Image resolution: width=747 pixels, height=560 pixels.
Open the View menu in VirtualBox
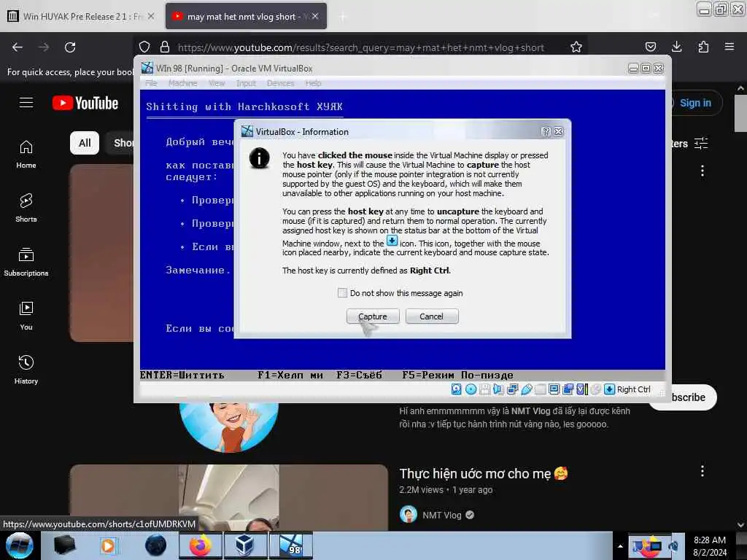coord(216,83)
